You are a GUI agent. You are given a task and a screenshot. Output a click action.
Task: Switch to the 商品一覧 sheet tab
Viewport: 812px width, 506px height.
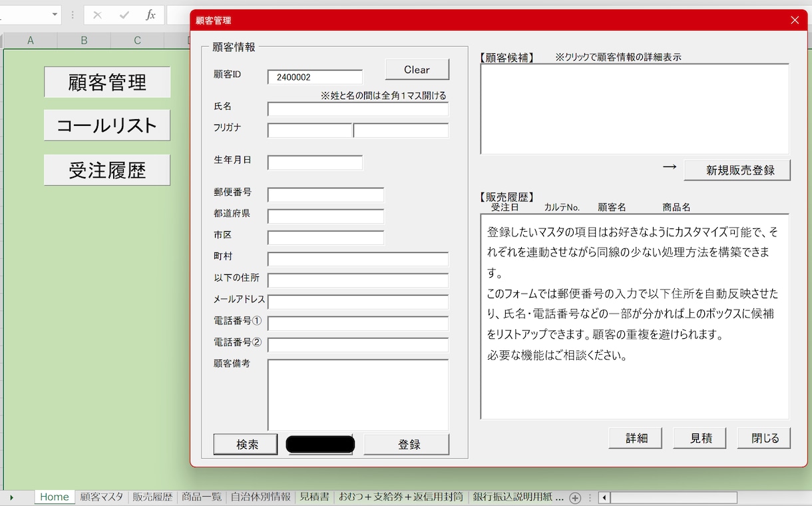coord(202,497)
